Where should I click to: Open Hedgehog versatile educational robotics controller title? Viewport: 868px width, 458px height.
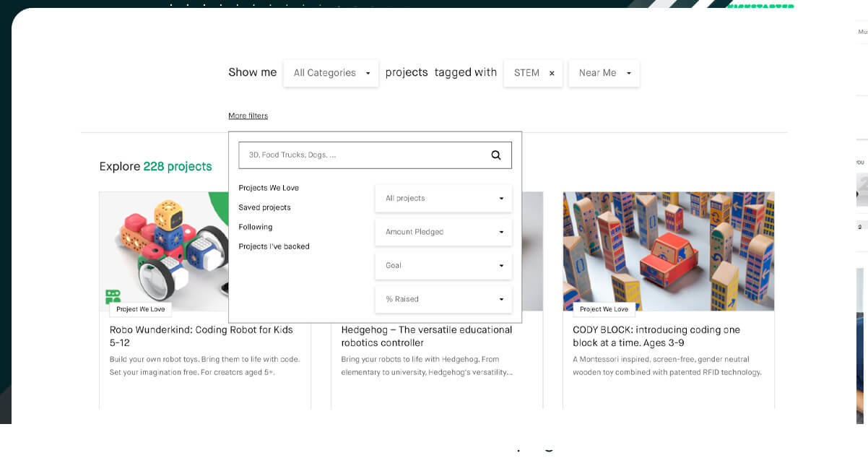[427, 336]
